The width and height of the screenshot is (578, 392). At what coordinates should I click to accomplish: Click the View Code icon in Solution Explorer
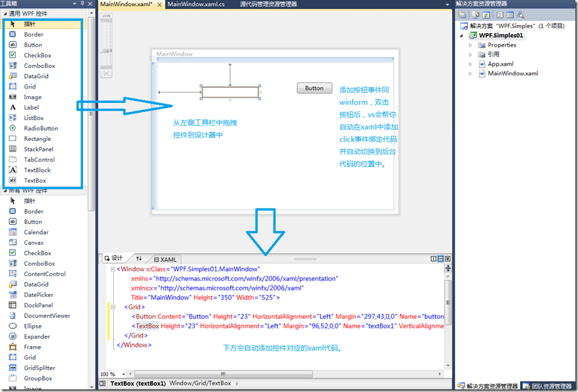(x=500, y=15)
